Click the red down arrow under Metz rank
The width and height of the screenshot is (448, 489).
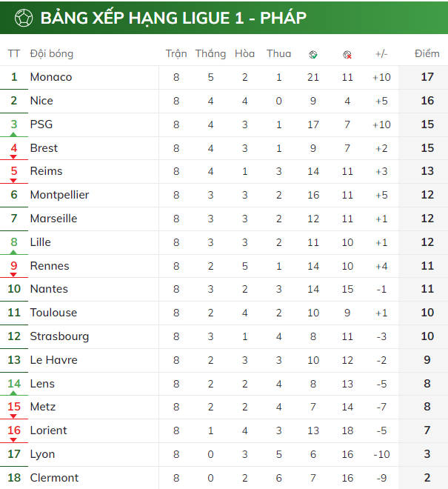pyautogui.click(x=13, y=416)
